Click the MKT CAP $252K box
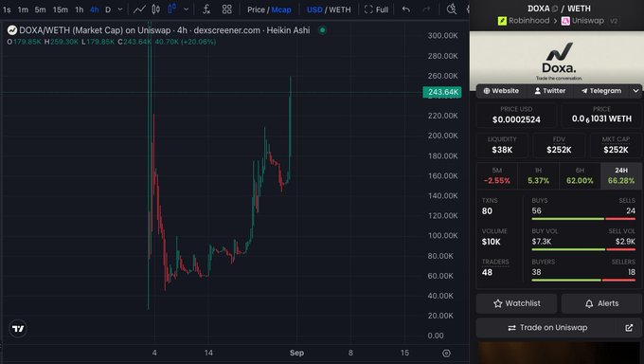Screen dimensions: 644x364 617,145
